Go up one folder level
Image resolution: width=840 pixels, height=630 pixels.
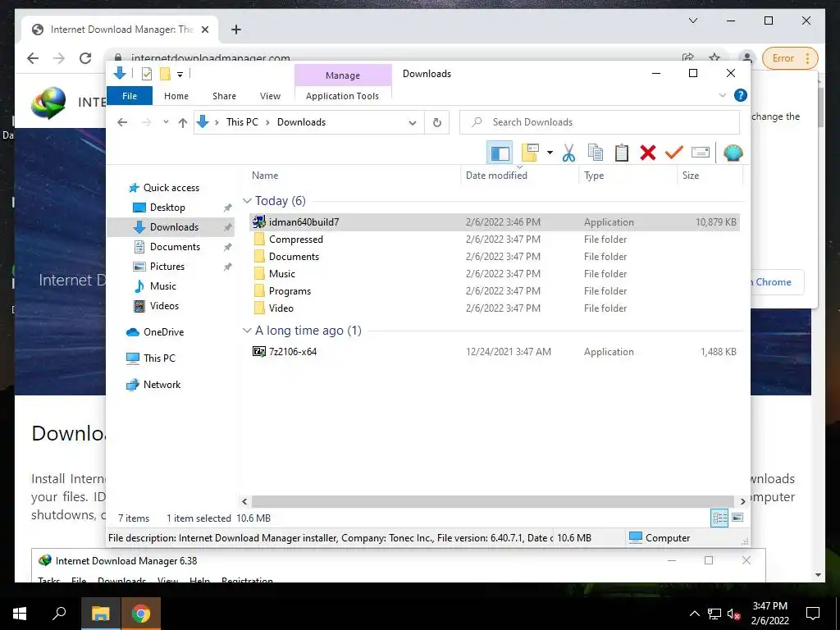(x=183, y=123)
